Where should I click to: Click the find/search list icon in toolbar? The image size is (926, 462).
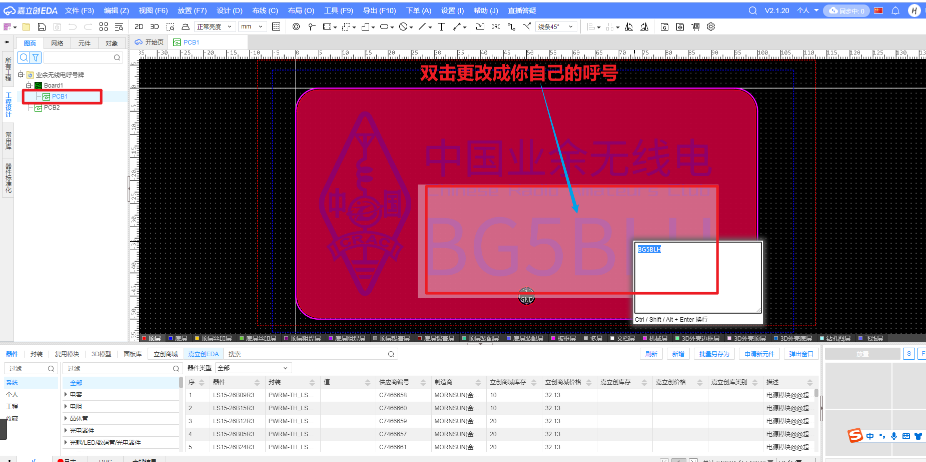(x=120, y=27)
